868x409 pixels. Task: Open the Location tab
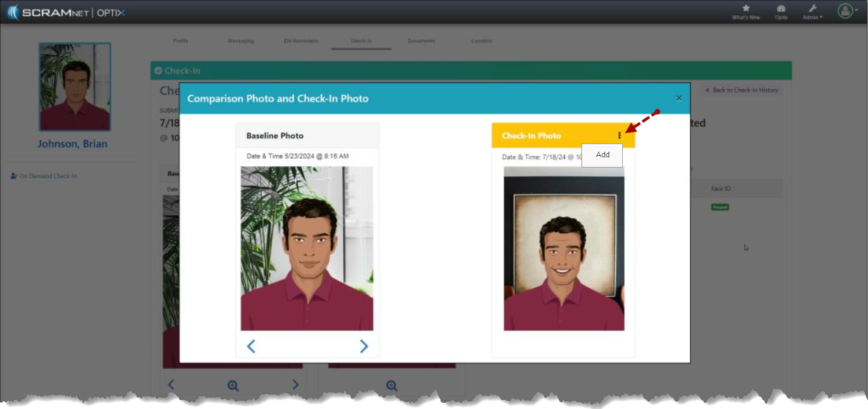click(x=482, y=41)
